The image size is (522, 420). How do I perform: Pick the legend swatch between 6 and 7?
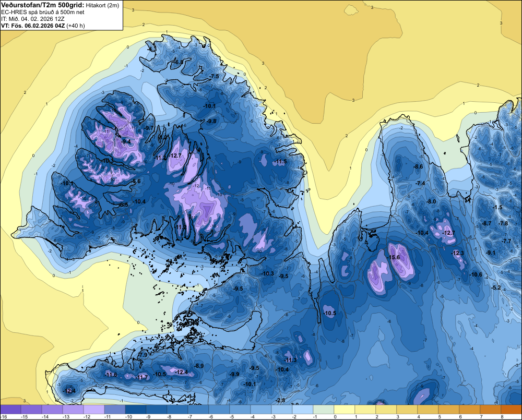coord(469,410)
